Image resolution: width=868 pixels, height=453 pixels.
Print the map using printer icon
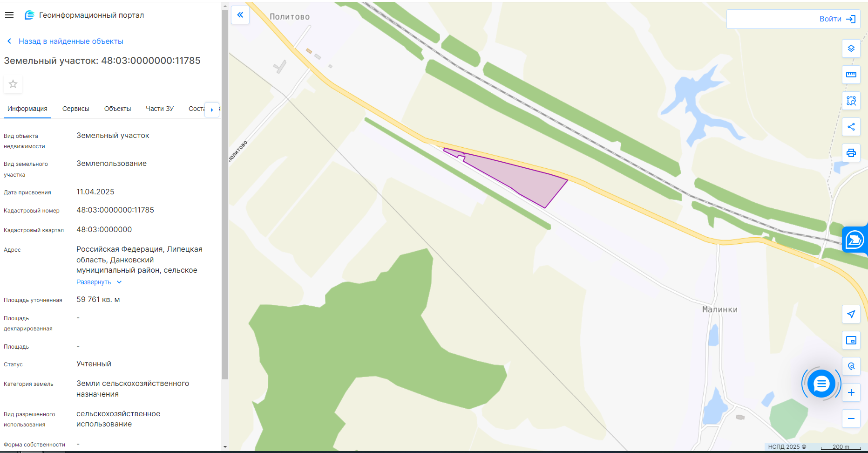click(851, 153)
